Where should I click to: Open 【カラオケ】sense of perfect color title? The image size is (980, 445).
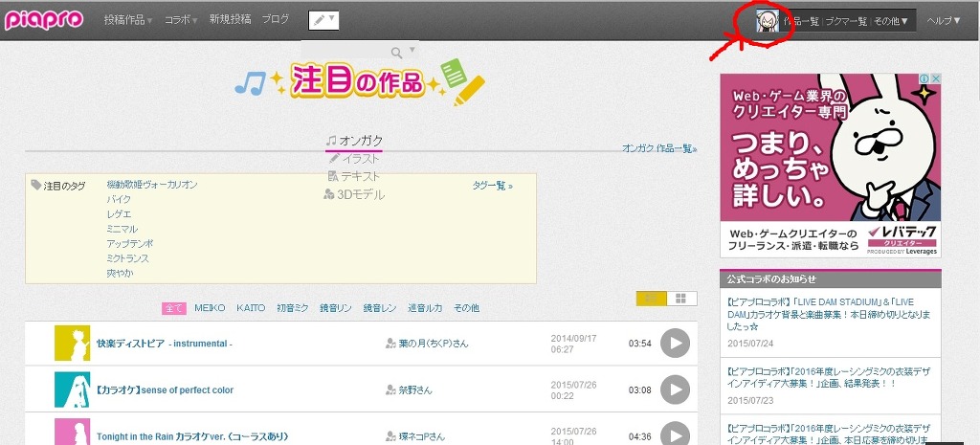165,390
